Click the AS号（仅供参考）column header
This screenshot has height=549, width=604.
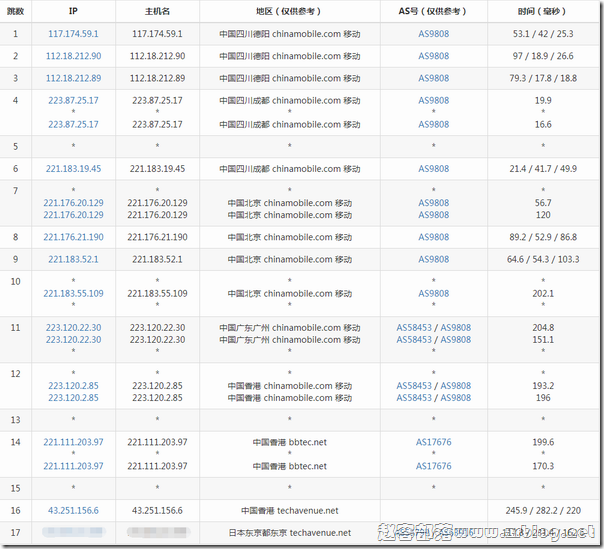(433, 12)
